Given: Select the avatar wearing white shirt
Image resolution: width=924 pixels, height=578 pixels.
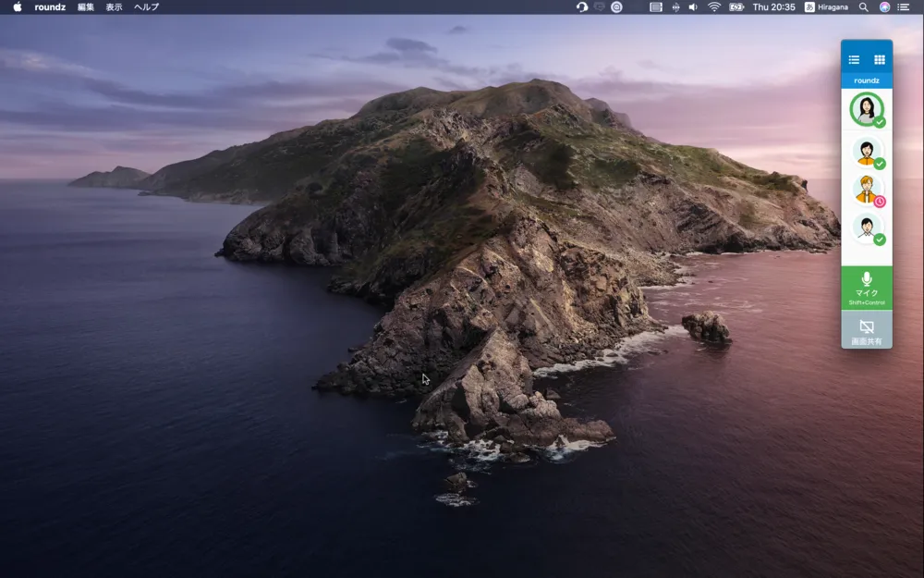Looking at the screenshot, I should 867,227.
